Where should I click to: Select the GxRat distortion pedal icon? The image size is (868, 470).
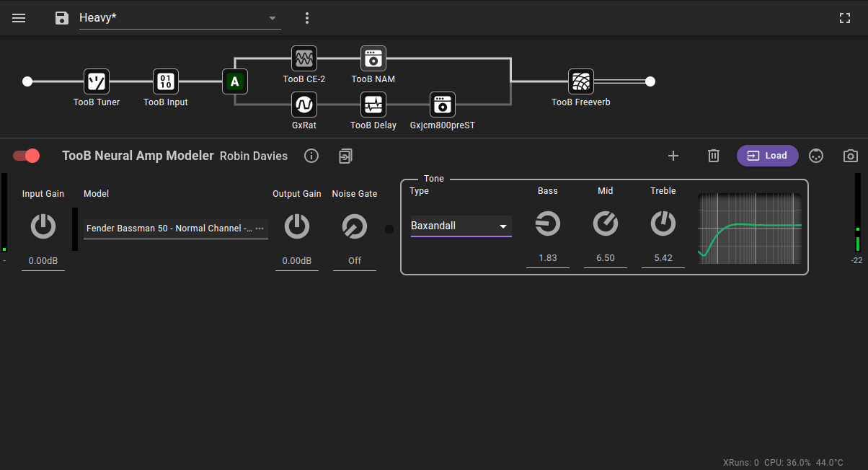304,105
